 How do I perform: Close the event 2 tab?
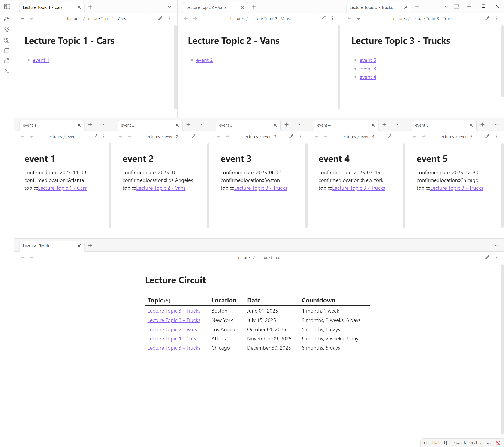coord(177,125)
